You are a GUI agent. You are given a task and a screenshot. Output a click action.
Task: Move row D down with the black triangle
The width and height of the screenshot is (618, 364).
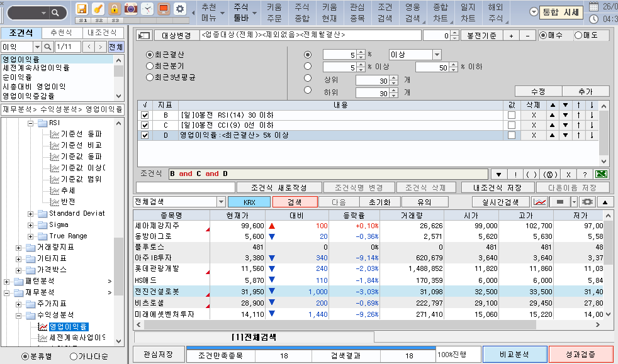566,135
